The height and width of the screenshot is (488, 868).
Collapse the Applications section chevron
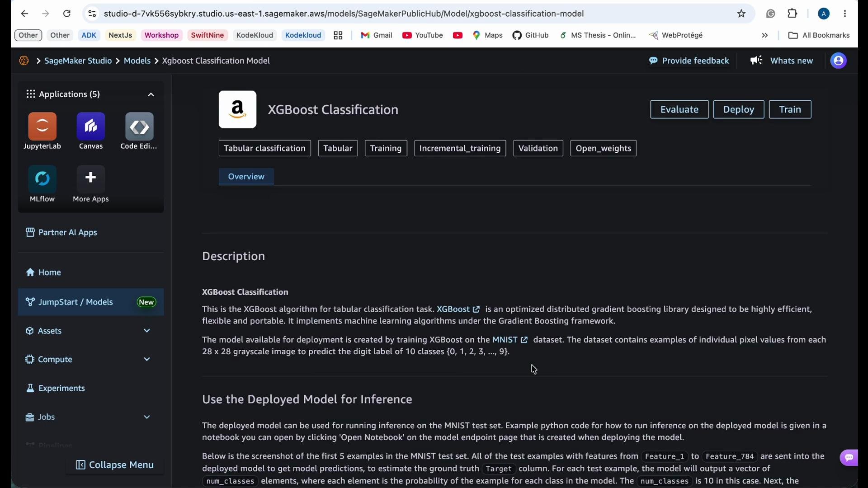[x=151, y=94]
